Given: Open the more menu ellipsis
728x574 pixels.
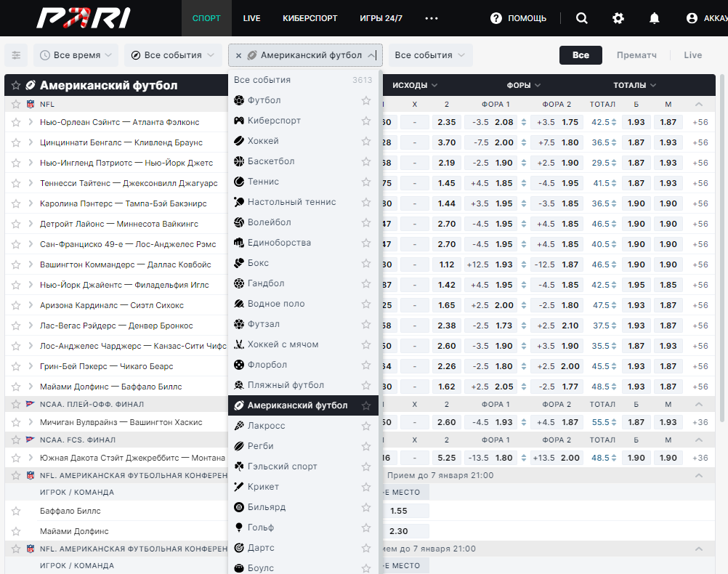Looking at the screenshot, I should (x=432, y=18).
